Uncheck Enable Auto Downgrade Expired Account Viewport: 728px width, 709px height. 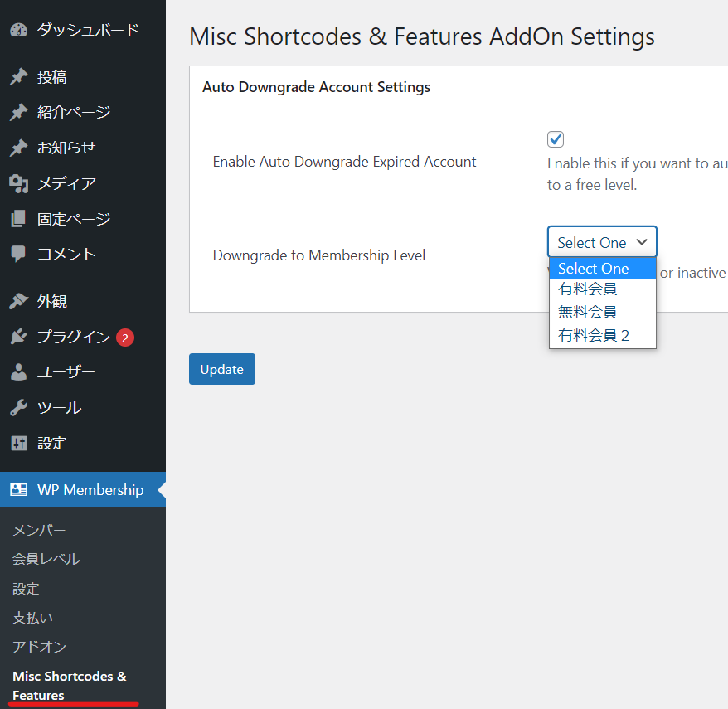(556, 139)
